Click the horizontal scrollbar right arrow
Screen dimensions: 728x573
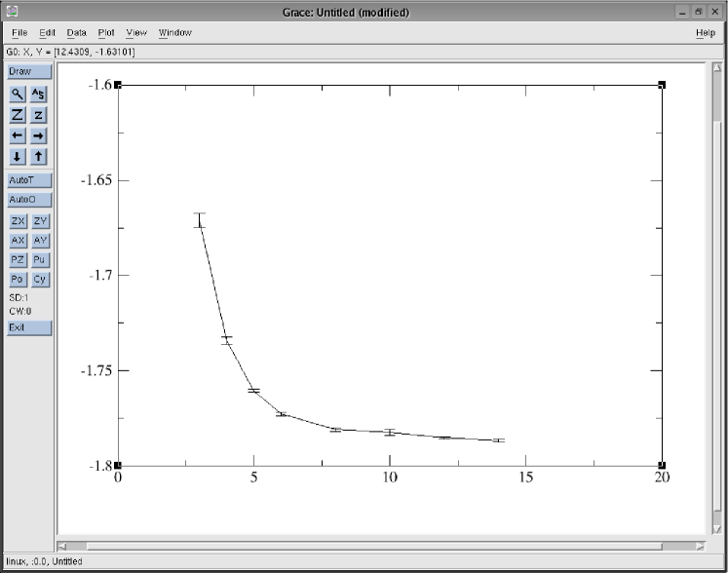[x=700, y=547]
